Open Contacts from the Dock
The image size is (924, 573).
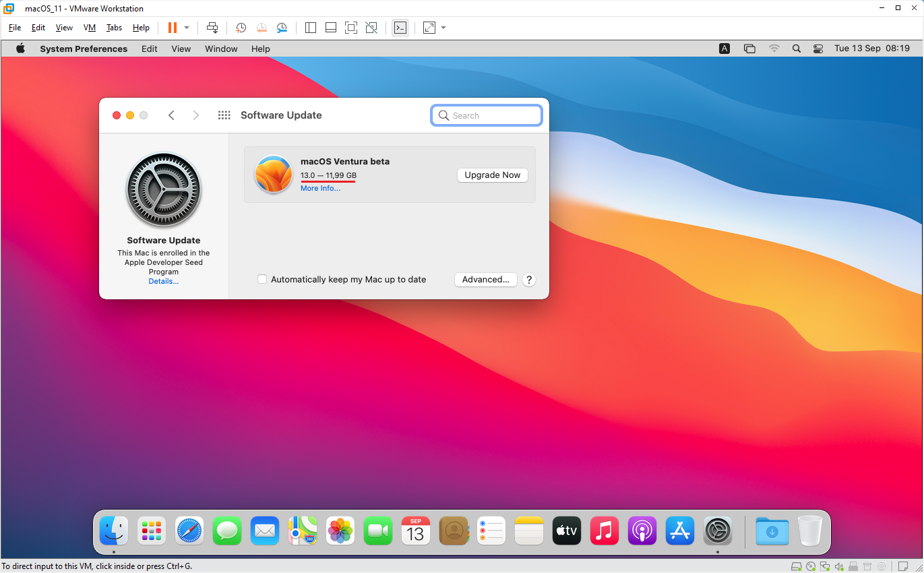point(454,531)
